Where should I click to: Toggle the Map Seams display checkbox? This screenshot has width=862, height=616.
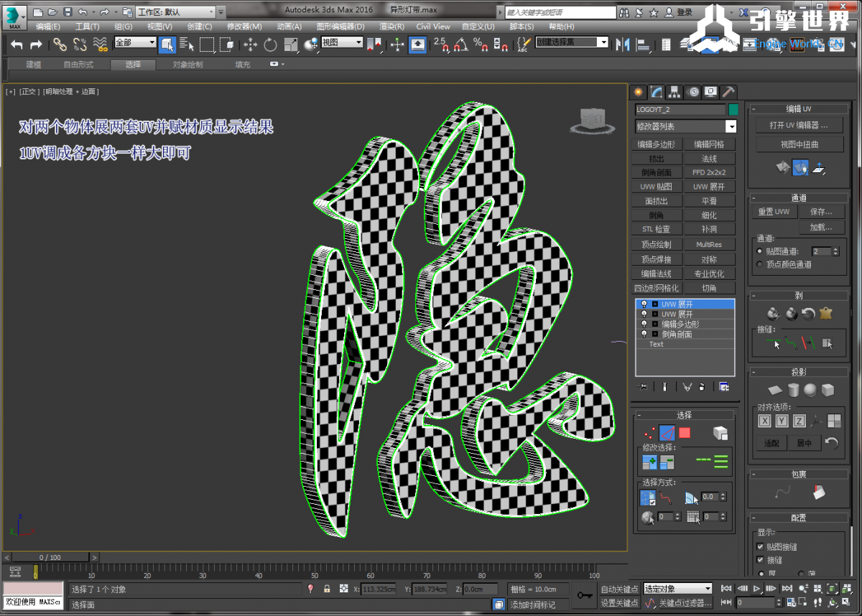760,547
